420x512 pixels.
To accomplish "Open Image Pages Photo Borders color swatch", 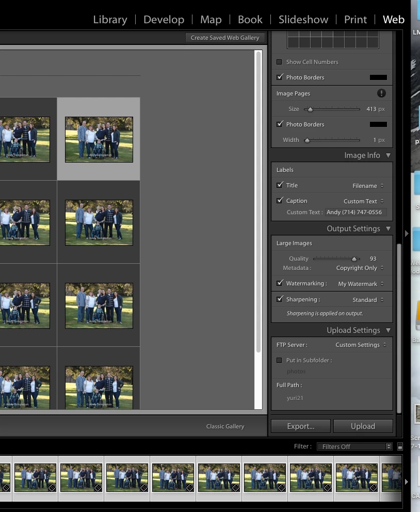I will (x=378, y=124).
